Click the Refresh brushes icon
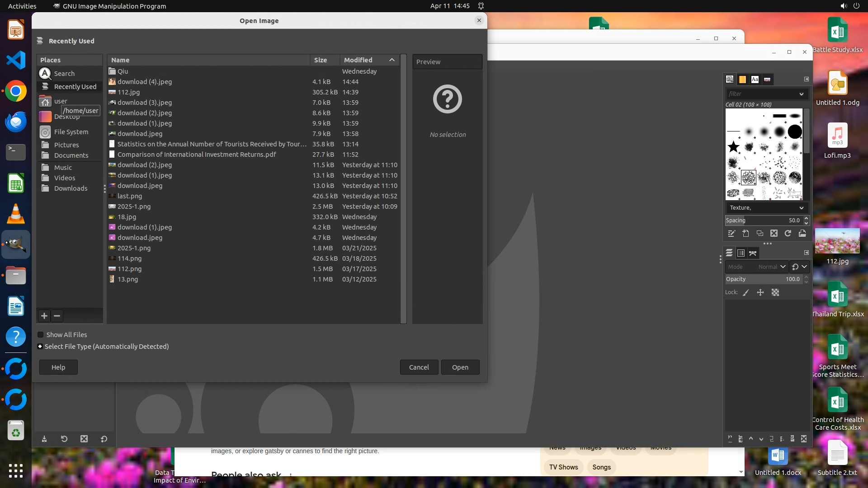868x488 pixels. pos(788,234)
